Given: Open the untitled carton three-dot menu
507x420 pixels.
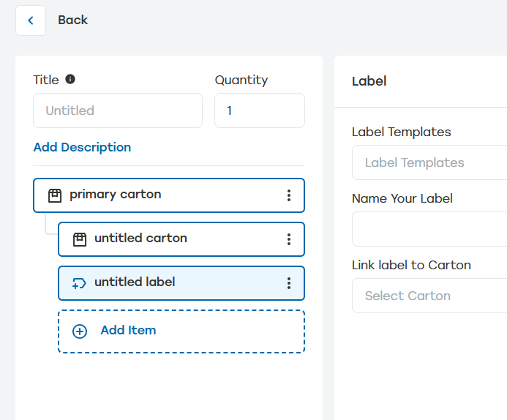Looking at the screenshot, I should (289, 239).
